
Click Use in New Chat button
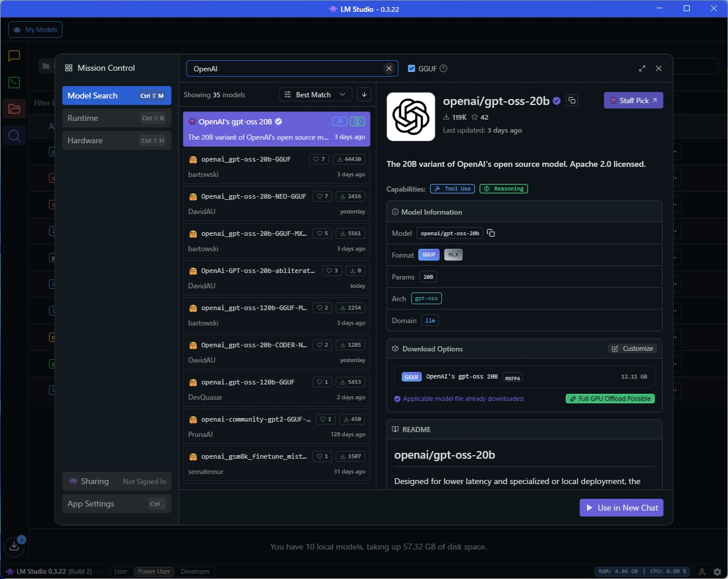click(x=622, y=508)
